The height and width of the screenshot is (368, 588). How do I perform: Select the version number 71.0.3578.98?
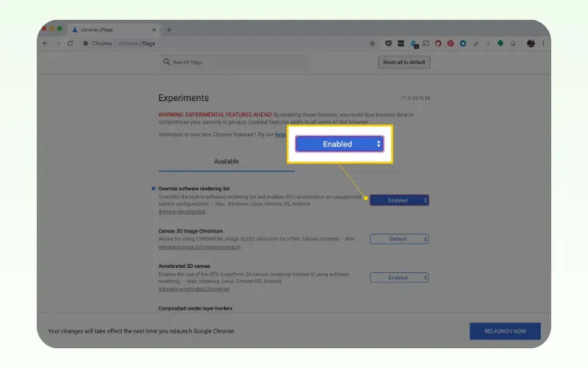(415, 98)
